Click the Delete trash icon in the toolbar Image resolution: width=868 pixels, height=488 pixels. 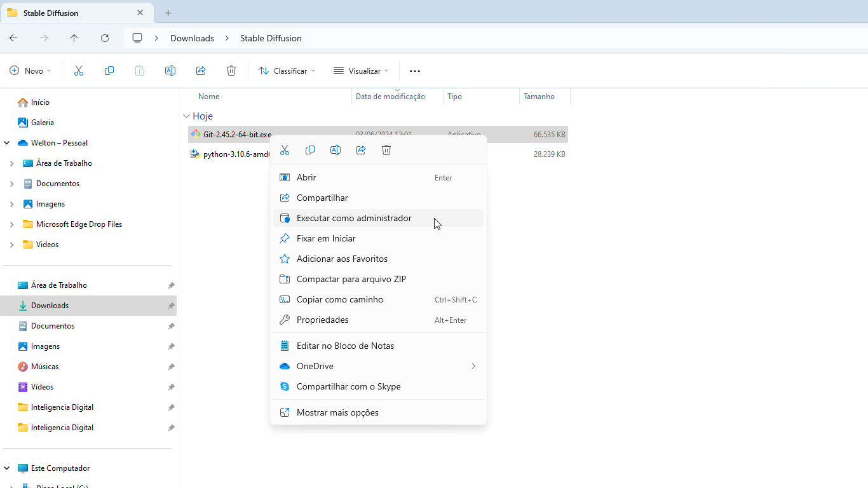[x=231, y=71]
